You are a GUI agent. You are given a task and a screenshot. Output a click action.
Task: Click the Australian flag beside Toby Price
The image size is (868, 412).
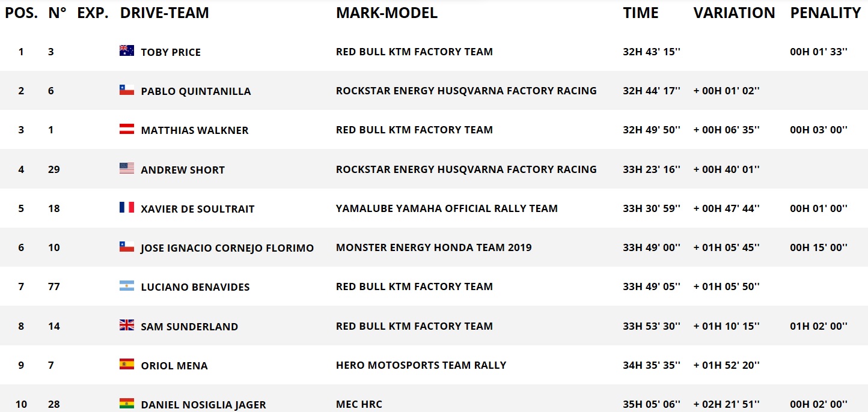[127, 50]
